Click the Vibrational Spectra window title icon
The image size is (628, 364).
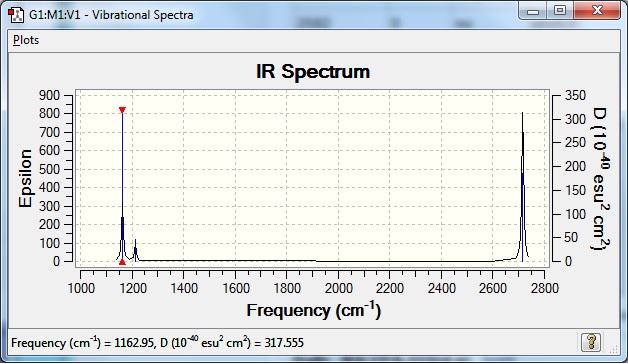16,15
